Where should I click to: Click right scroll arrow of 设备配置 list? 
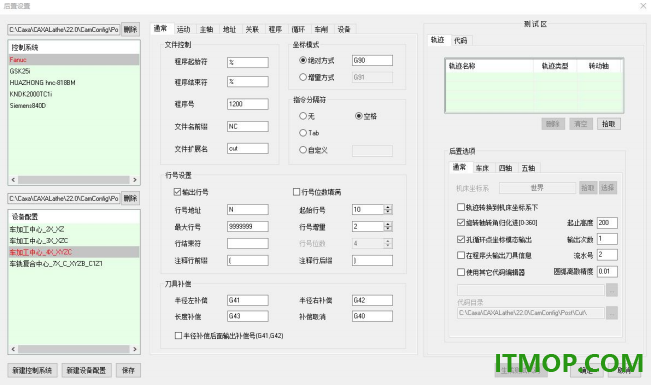coord(135,349)
